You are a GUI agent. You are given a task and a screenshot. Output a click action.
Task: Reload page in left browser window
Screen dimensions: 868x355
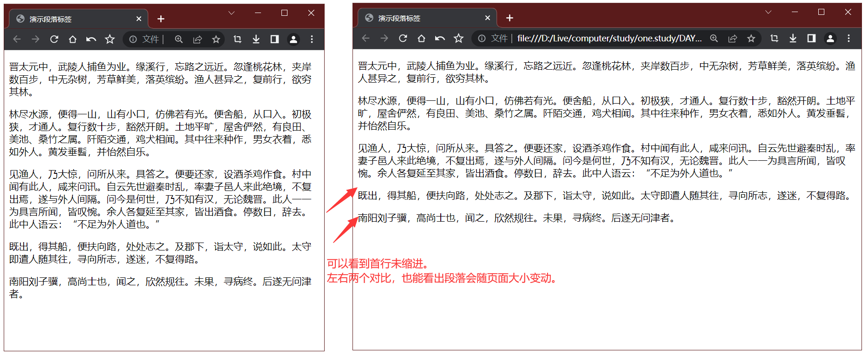click(x=54, y=39)
